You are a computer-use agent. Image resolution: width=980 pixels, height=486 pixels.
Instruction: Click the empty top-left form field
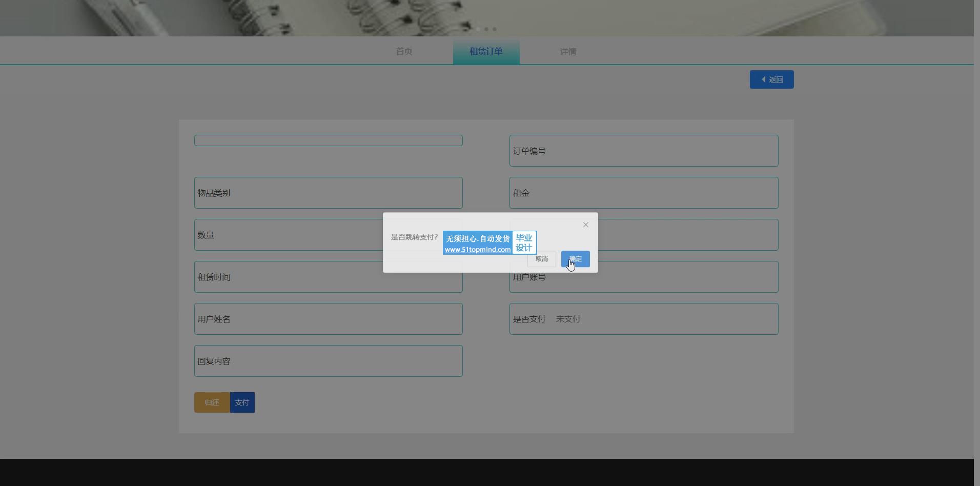point(328,140)
